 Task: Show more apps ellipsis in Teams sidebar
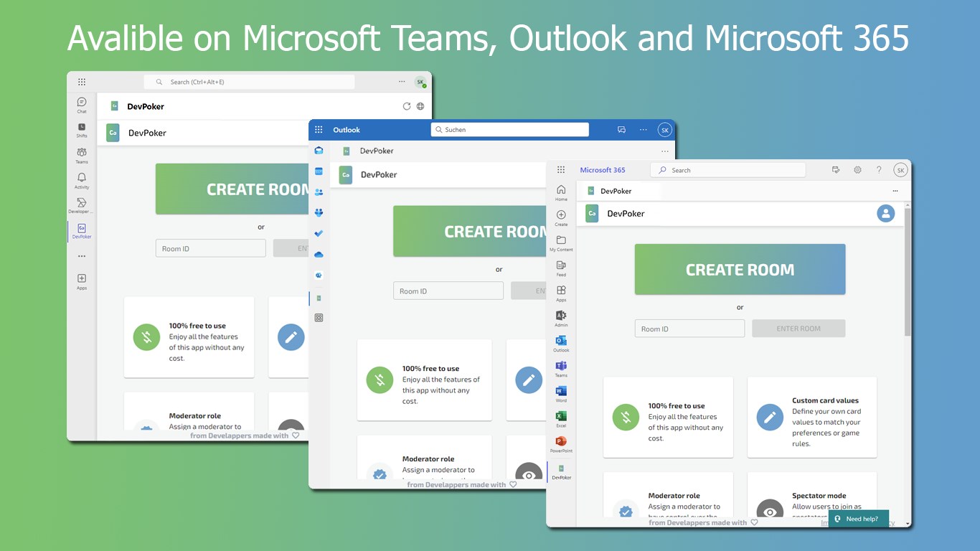(x=82, y=256)
